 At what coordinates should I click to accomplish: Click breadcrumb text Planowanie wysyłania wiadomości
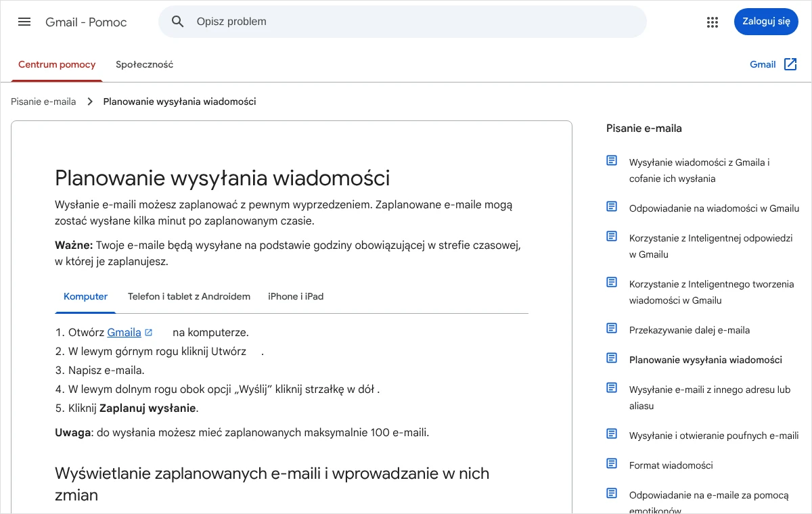(x=179, y=101)
